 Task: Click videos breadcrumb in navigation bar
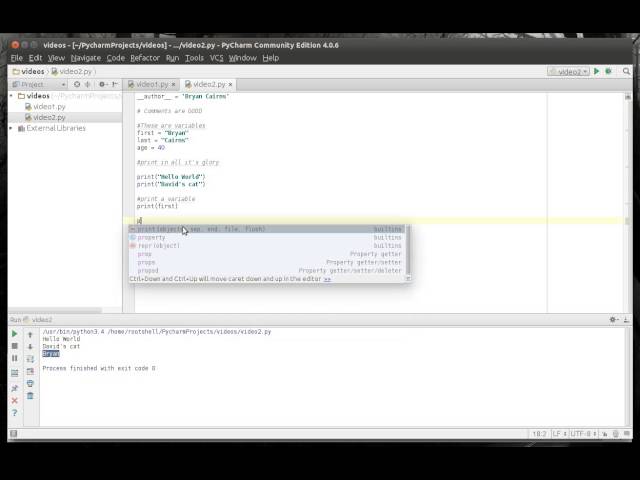click(x=29, y=71)
